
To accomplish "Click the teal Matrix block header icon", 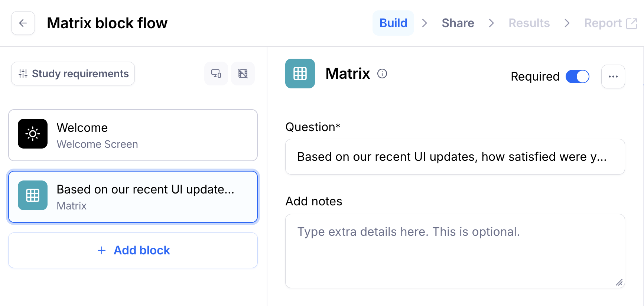I will [x=300, y=74].
